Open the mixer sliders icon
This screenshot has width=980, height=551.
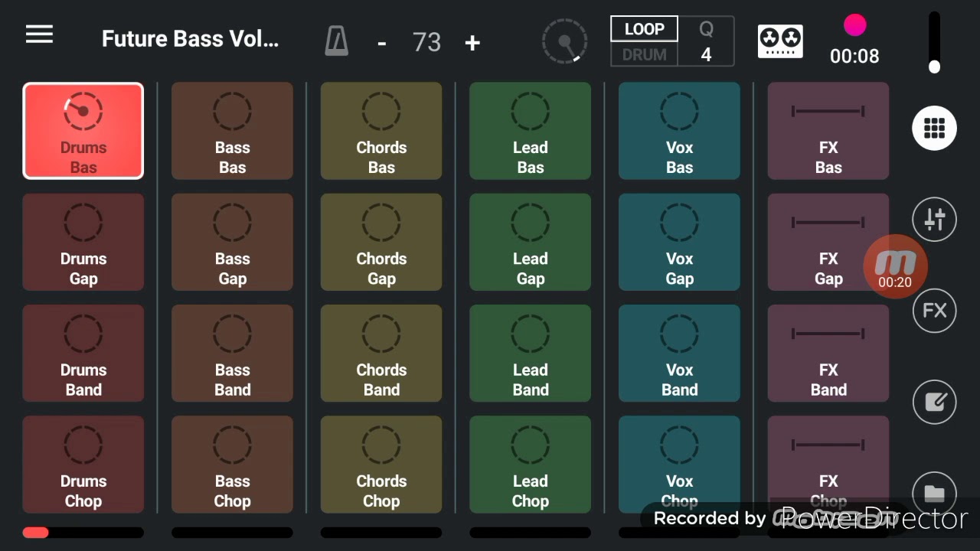[934, 220]
